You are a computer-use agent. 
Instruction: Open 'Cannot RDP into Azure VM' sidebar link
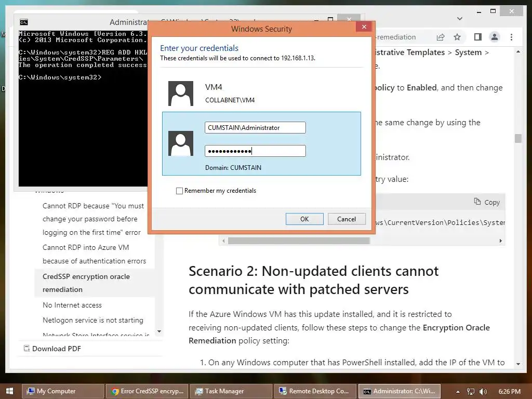point(95,254)
